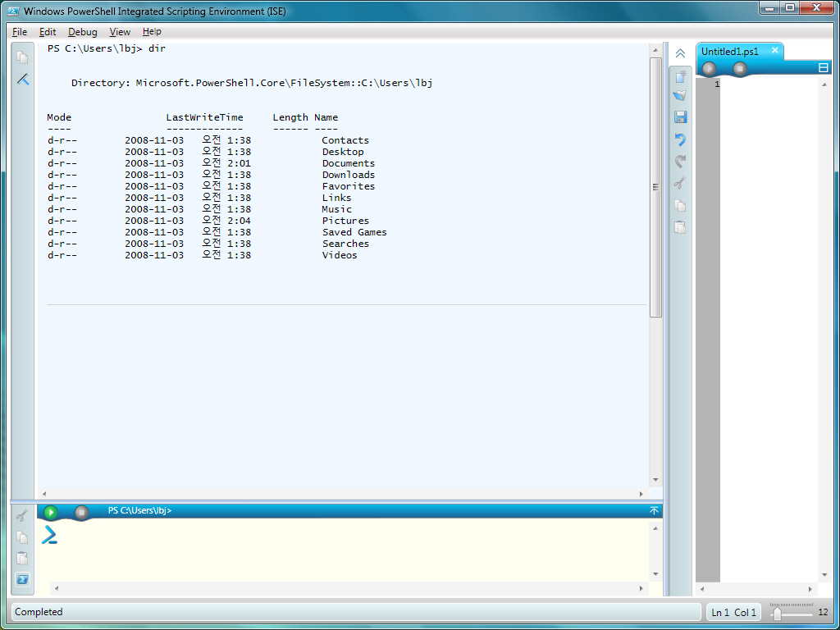Click the Mode column header

[59, 117]
